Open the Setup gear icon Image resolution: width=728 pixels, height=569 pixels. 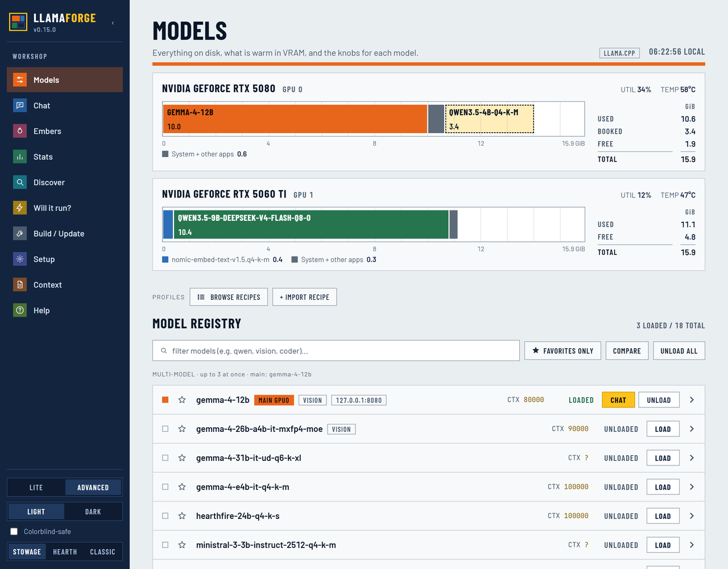click(20, 259)
